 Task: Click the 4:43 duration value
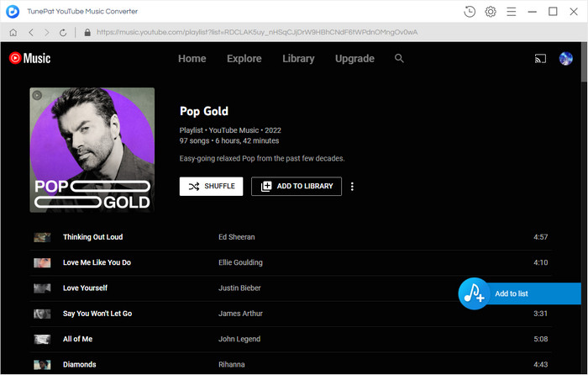coord(540,364)
